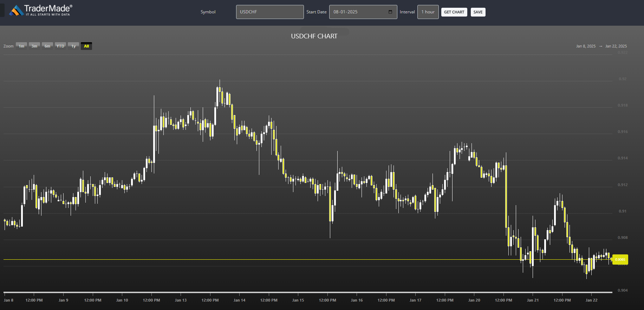Click the 0.912 price axis label
644x310 pixels.
[x=623, y=185]
